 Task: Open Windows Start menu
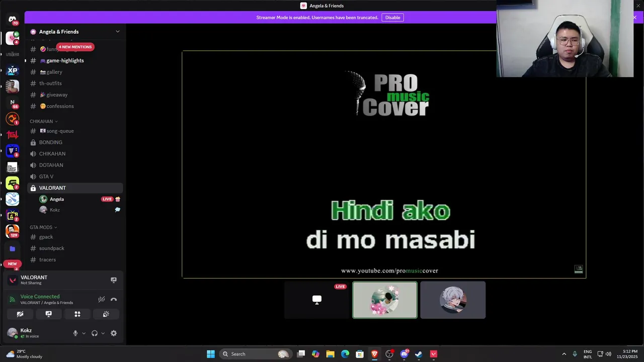pyautogui.click(x=211, y=354)
